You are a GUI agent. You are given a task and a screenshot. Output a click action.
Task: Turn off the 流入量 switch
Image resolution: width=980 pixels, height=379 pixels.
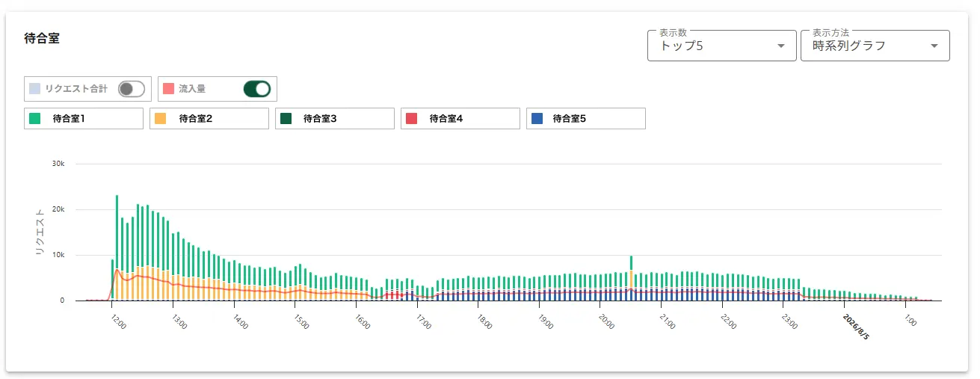[x=256, y=89]
